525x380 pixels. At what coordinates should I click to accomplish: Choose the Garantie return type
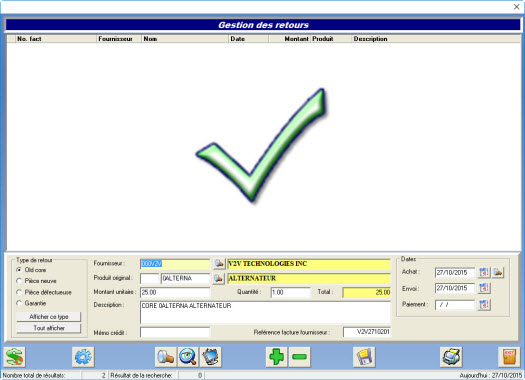[x=19, y=303]
